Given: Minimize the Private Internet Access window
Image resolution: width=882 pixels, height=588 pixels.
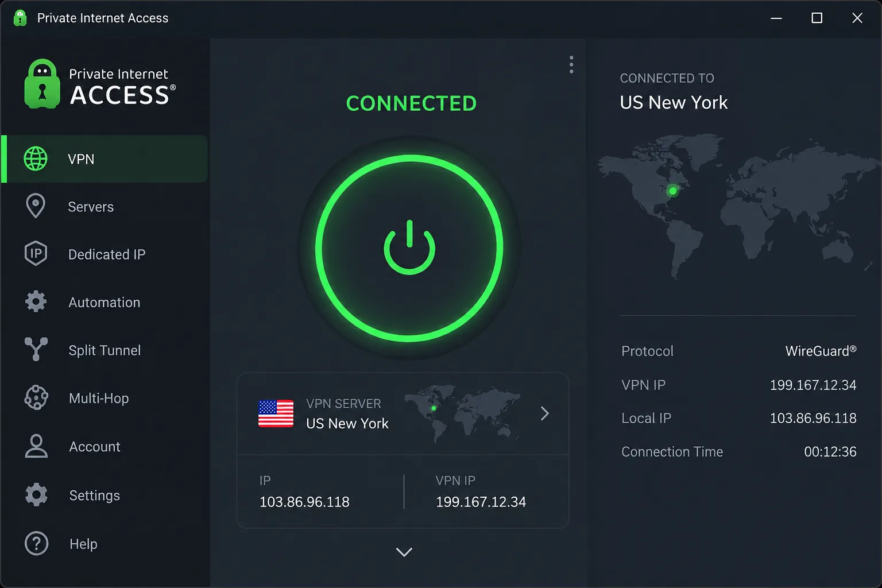Looking at the screenshot, I should point(776,18).
